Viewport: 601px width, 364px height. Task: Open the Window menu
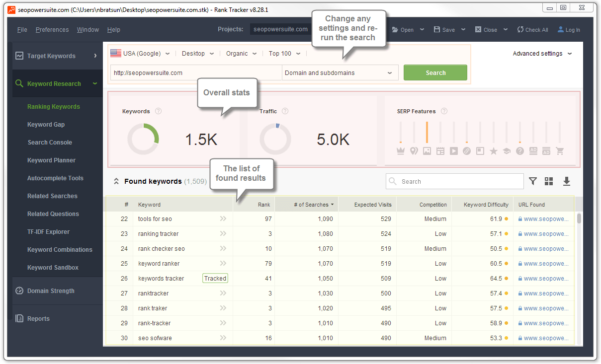pyautogui.click(x=88, y=30)
